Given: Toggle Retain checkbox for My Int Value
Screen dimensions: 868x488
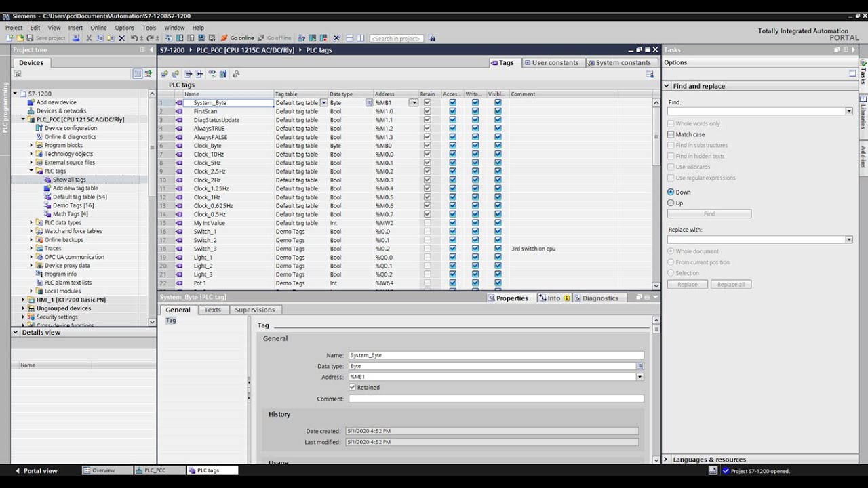Looking at the screenshot, I should tap(427, 223).
